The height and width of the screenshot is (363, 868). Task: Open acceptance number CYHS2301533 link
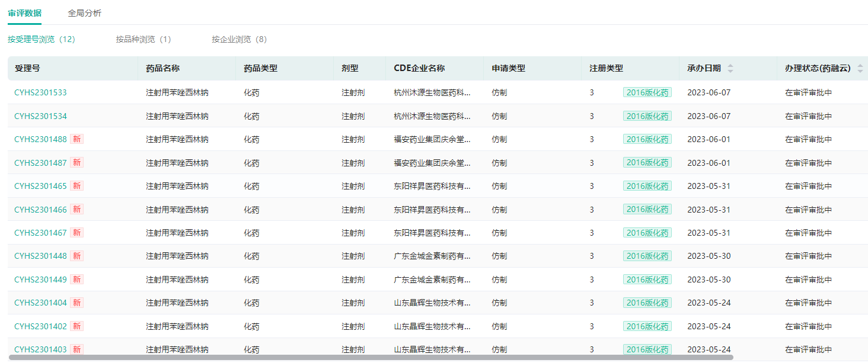[x=40, y=92]
